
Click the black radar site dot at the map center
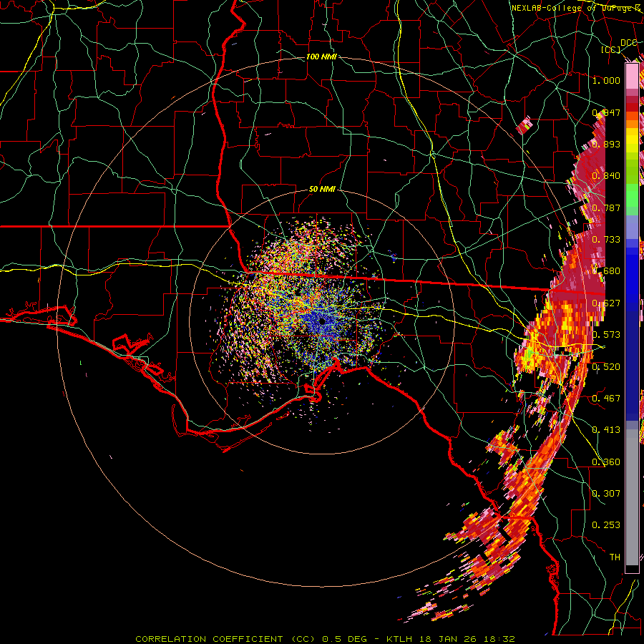pos(322,321)
